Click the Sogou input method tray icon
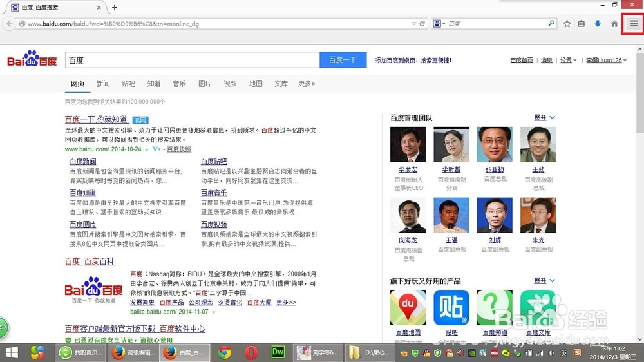This screenshot has height=362, width=644. tap(577, 353)
